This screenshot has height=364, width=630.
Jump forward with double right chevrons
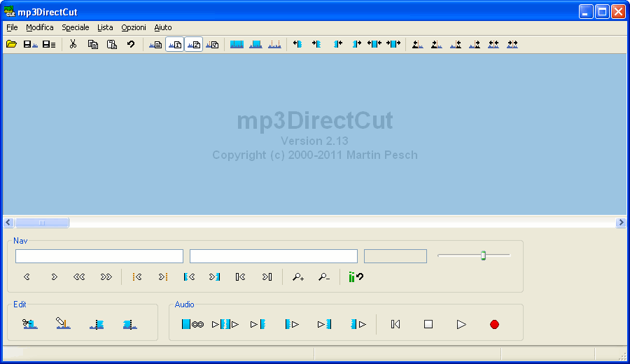pyautogui.click(x=106, y=276)
